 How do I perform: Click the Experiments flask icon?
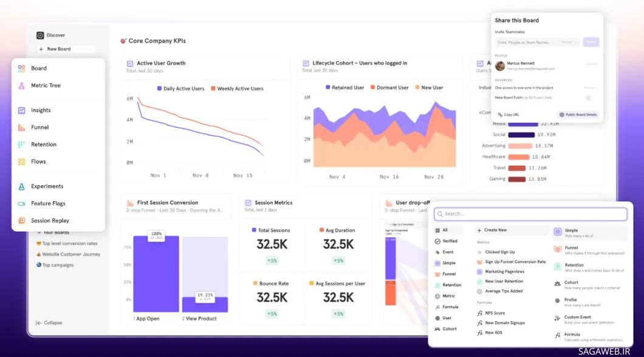point(21,187)
